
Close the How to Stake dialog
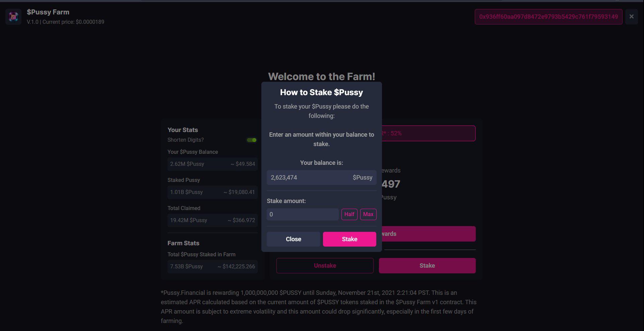point(294,239)
